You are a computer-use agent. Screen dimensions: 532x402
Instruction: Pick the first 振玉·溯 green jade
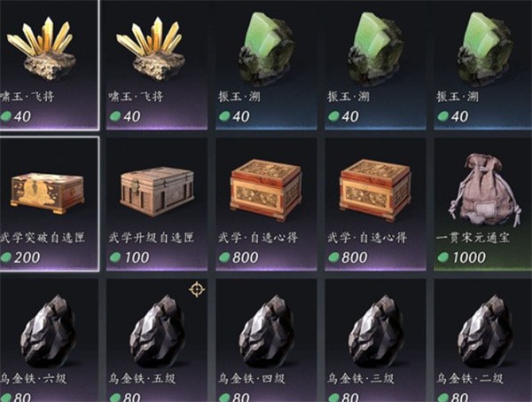(266, 65)
